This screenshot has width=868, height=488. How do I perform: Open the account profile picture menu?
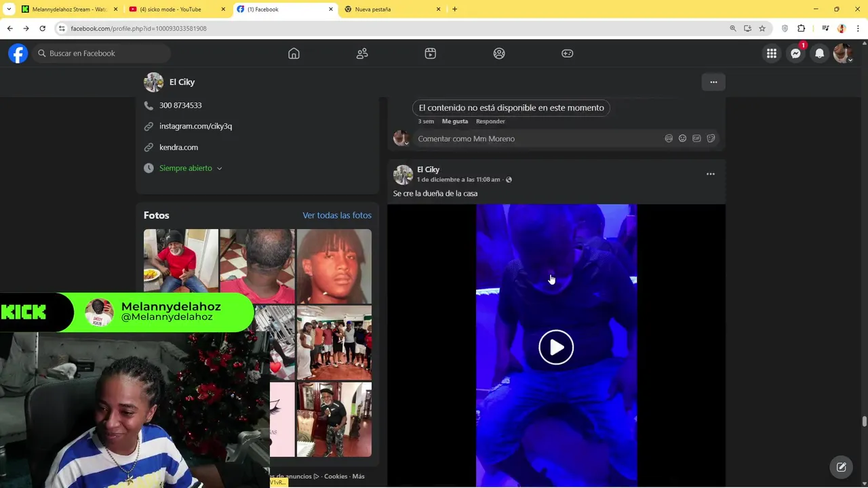click(x=843, y=54)
